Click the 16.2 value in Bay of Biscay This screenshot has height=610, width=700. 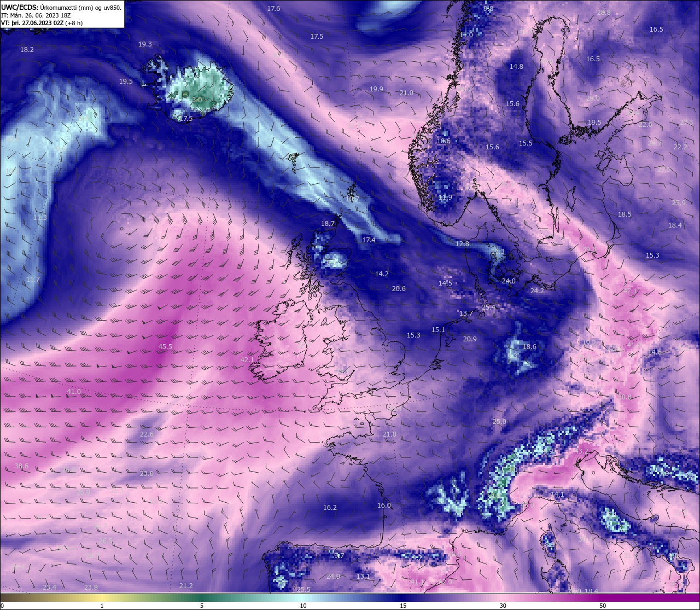[x=330, y=508]
